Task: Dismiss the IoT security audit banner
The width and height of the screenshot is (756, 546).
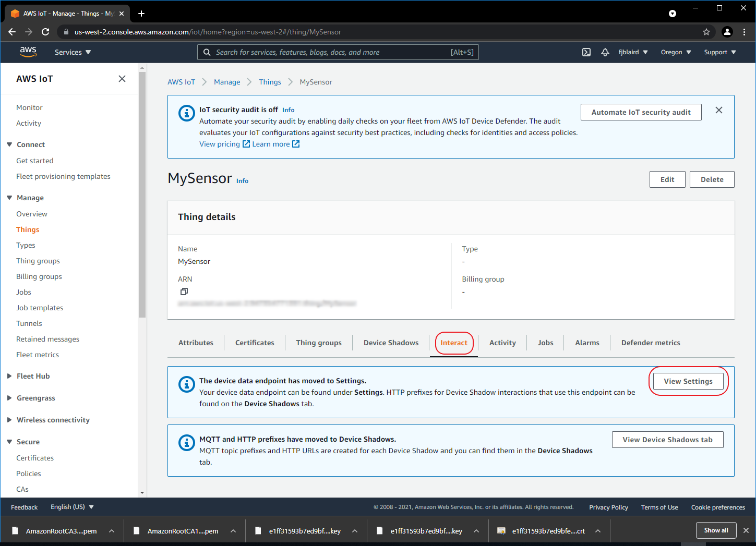Action: click(719, 110)
